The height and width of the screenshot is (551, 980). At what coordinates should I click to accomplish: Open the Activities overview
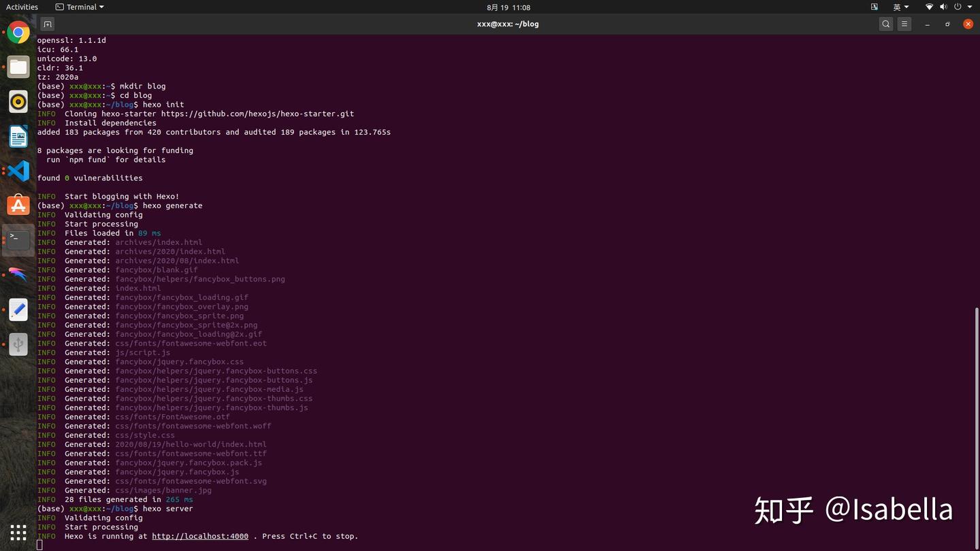(22, 7)
